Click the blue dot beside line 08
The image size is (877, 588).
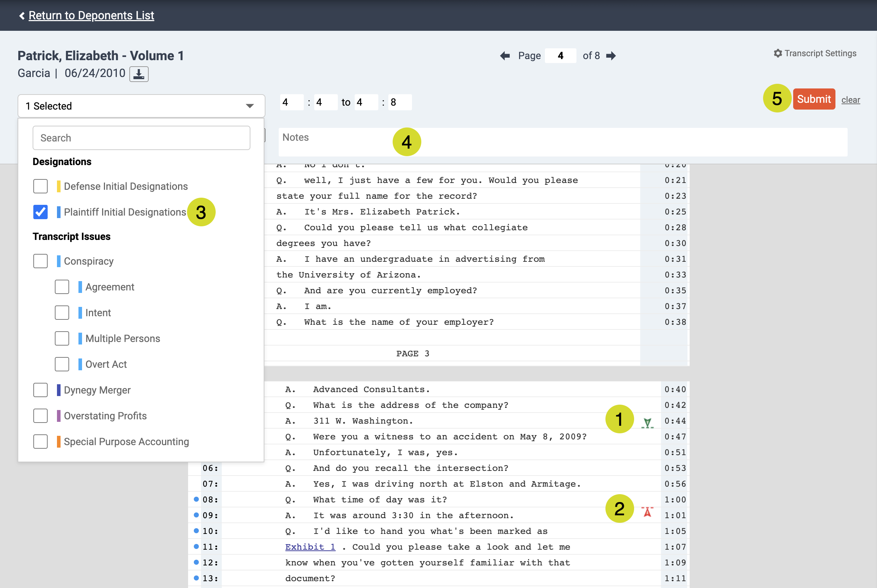tap(196, 499)
